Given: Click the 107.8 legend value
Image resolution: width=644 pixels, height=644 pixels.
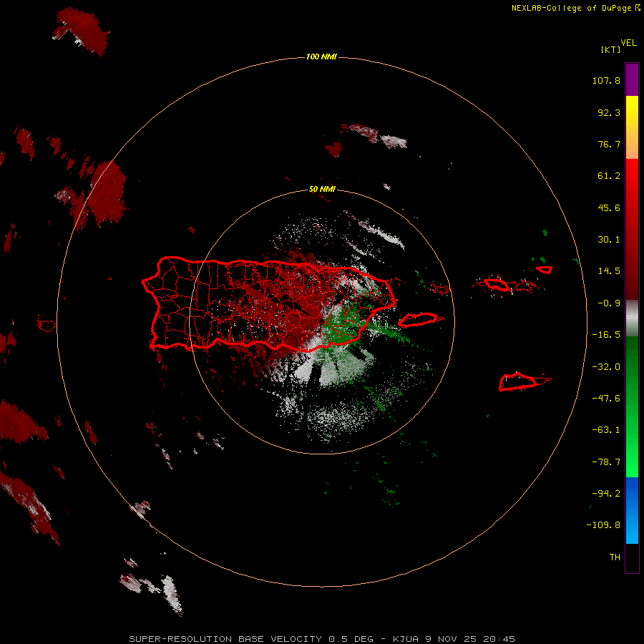Looking at the screenshot, I should pyautogui.click(x=606, y=80).
